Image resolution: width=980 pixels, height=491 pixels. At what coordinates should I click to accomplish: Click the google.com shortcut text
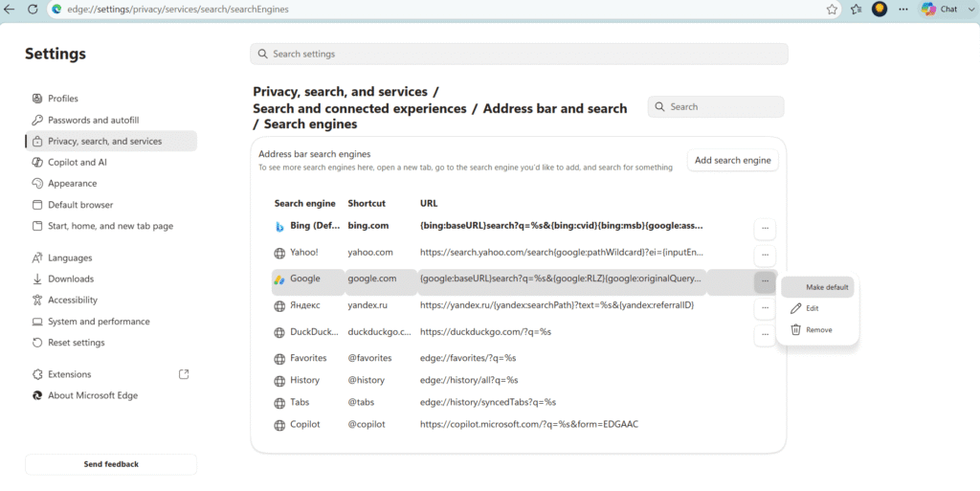click(x=372, y=279)
